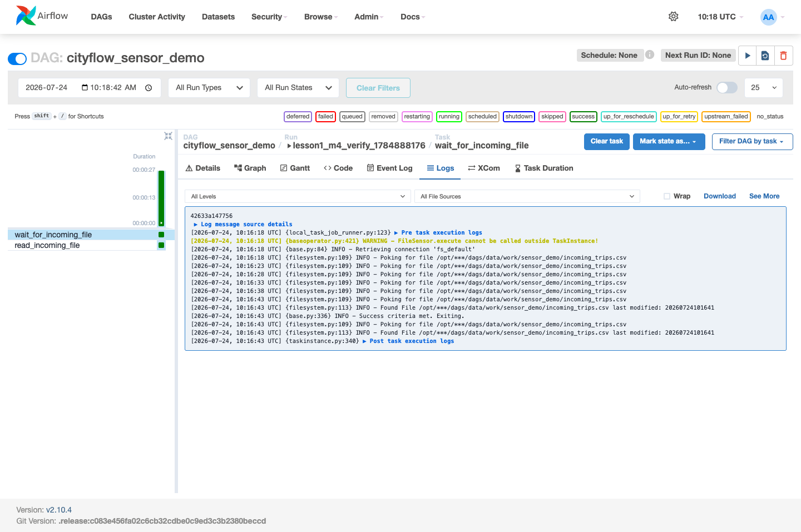Open the Admin menu

tap(369, 17)
